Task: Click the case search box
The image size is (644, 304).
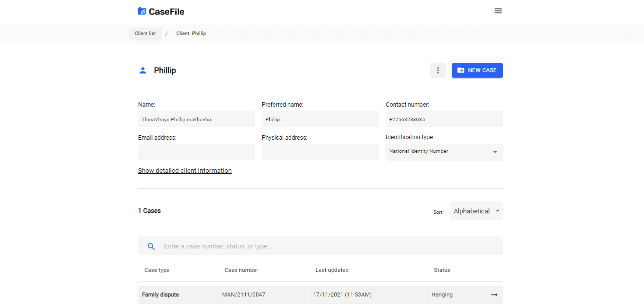Action: 320,246
